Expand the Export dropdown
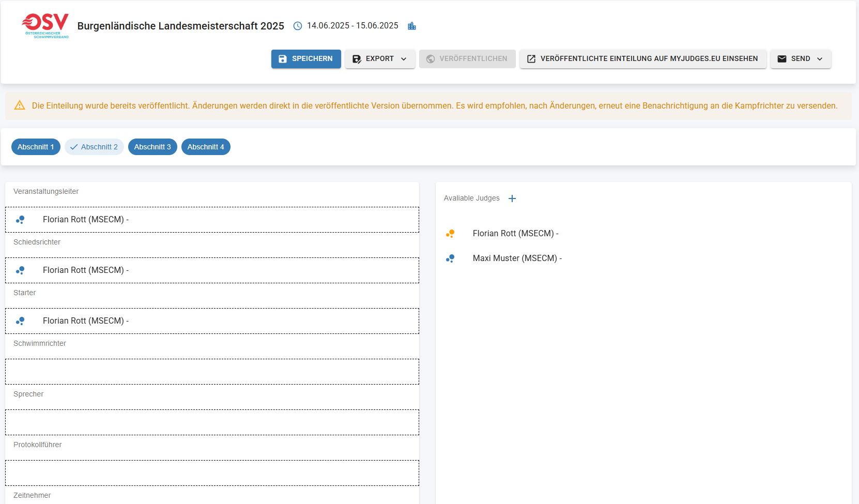 380,59
